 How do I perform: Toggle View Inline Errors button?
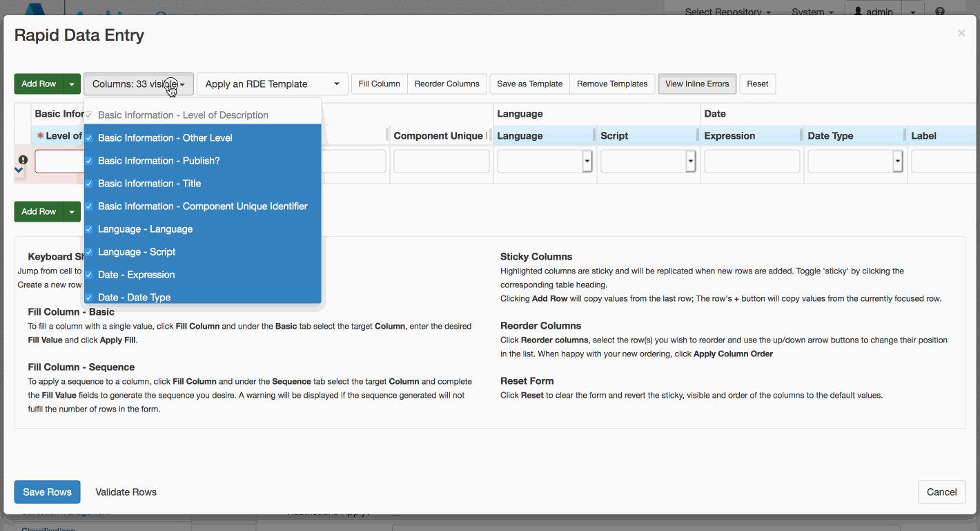[697, 84]
